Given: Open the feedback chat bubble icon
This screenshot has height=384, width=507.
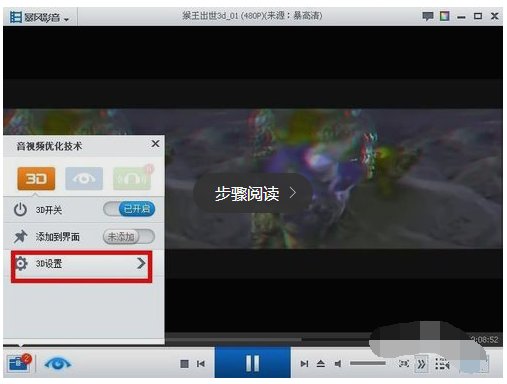Looking at the screenshot, I should pos(428,16).
